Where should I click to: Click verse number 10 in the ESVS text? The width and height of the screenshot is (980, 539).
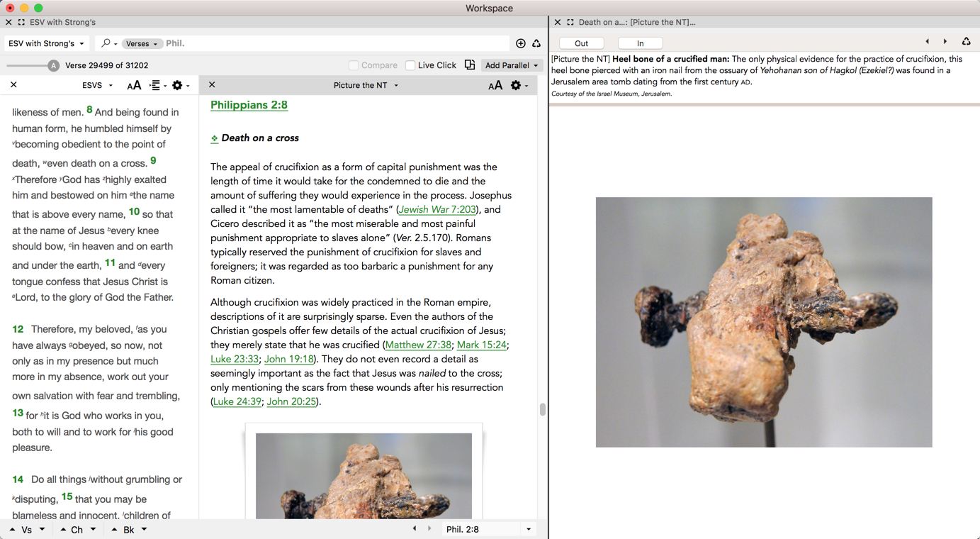[x=134, y=211]
